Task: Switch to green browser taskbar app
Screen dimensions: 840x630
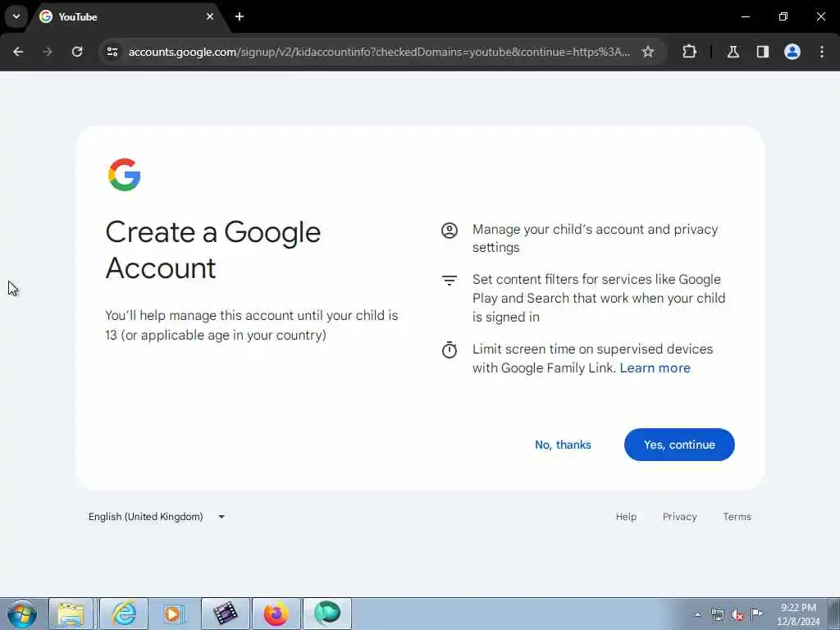Action: tap(327, 614)
